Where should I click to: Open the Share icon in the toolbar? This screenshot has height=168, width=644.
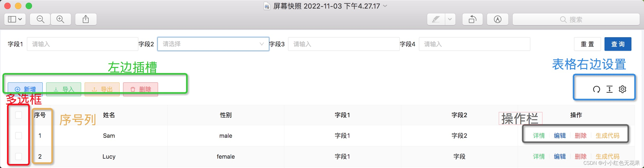tap(86, 19)
